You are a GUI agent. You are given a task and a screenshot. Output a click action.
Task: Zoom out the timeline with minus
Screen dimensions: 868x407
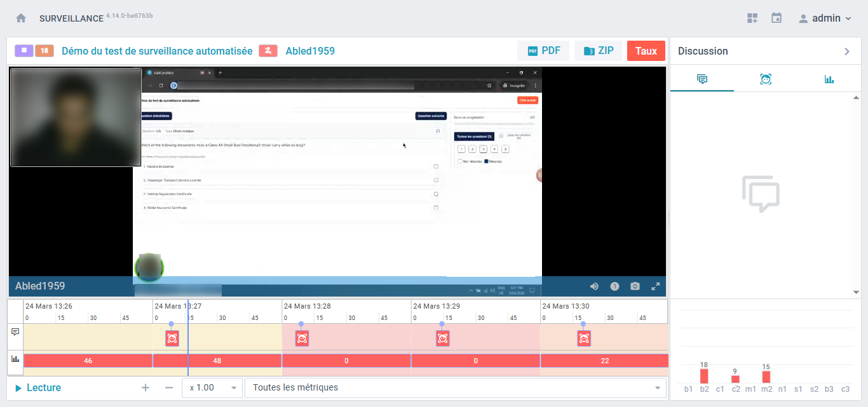point(168,387)
